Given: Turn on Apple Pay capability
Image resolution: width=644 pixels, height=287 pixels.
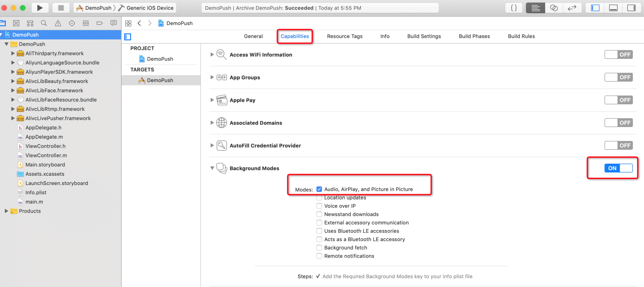Looking at the screenshot, I should [619, 100].
